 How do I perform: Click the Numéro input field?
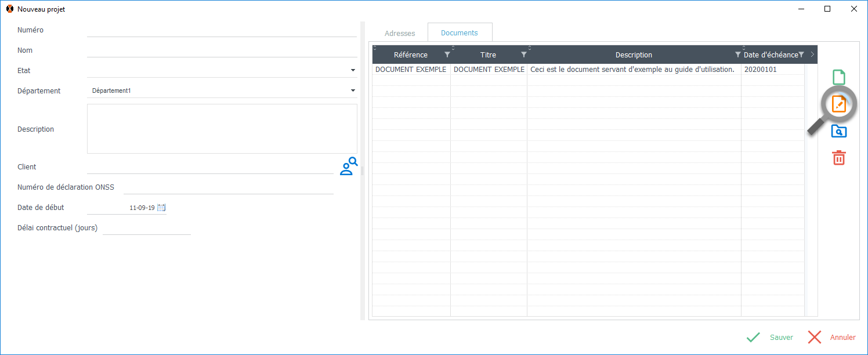click(x=222, y=30)
